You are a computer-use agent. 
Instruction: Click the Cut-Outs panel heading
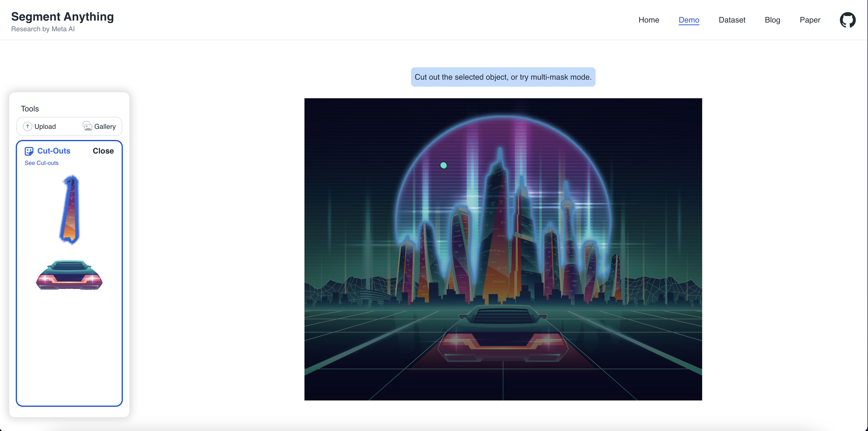click(x=54, y=151)
